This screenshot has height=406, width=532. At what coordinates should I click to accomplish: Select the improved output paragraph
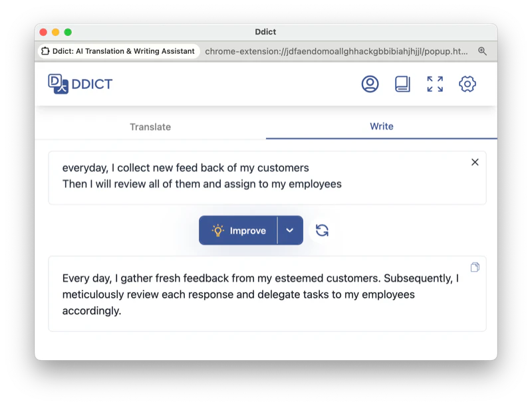(x=259, y=294)
